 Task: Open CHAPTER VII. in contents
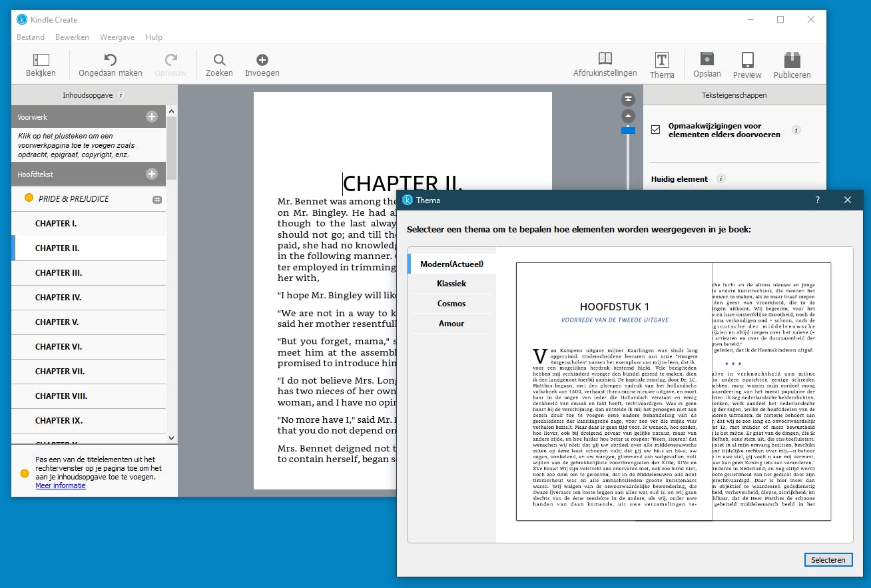pyautogui.click(x=89, y=372)
